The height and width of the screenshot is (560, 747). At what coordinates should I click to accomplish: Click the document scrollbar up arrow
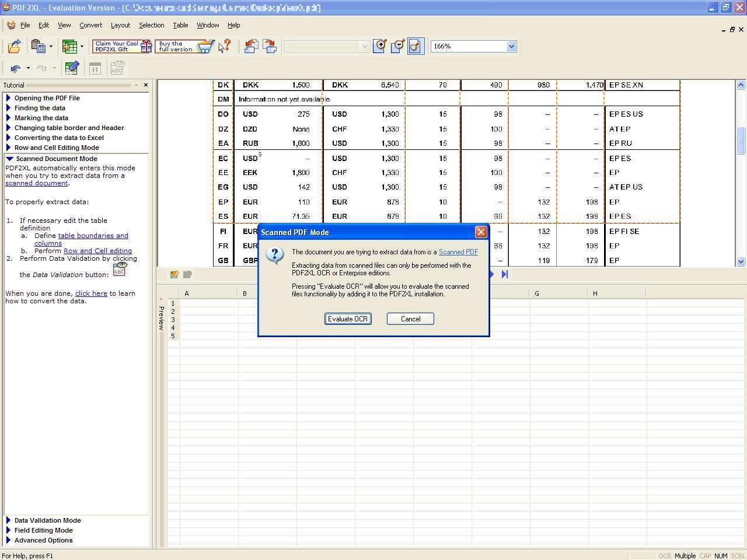741,85
